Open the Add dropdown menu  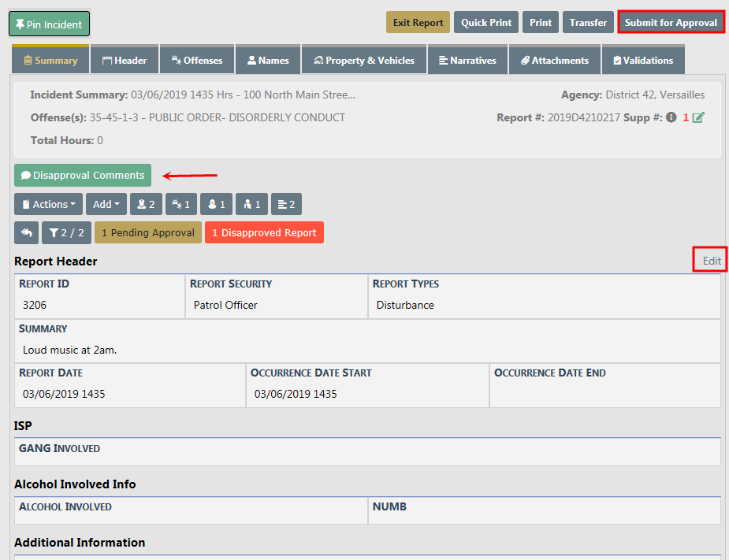pos(106,204)
